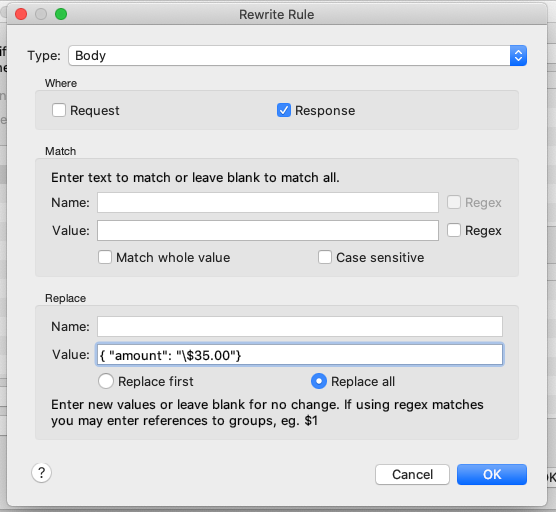556x512 pixels.
Task: Click the Match Value input field
Action: click(x=268, y=230)
